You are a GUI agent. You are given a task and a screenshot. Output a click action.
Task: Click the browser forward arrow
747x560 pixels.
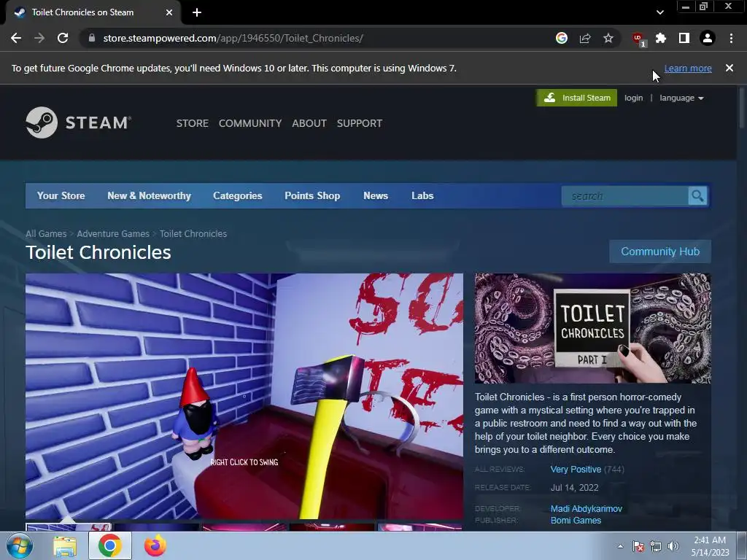click(39, 38)
